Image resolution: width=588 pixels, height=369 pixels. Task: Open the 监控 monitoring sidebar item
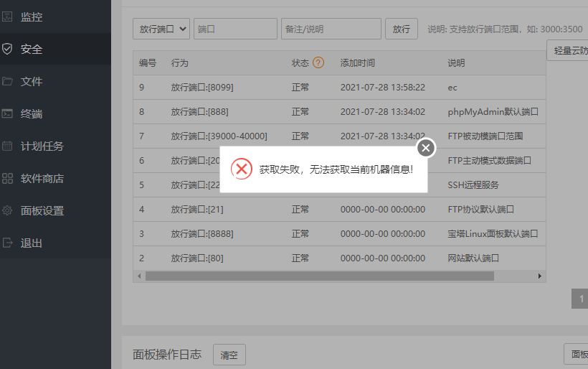[55, 17]
